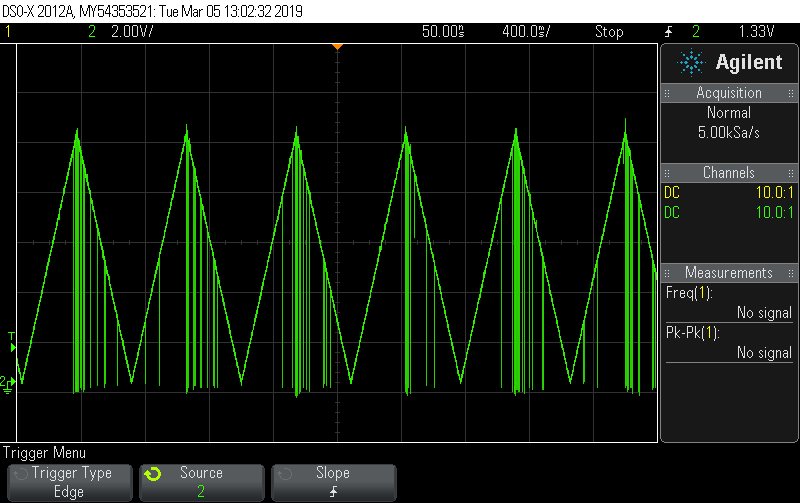The image size is (800, 503).
Task: Click the Normal acquisition mode text
Action: coord(729,112)
